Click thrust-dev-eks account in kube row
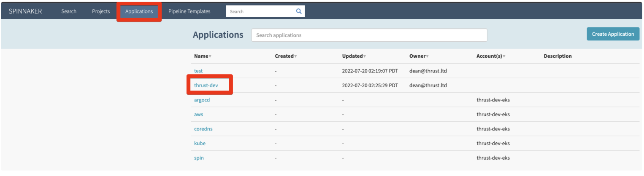 (x=493, y=143)
